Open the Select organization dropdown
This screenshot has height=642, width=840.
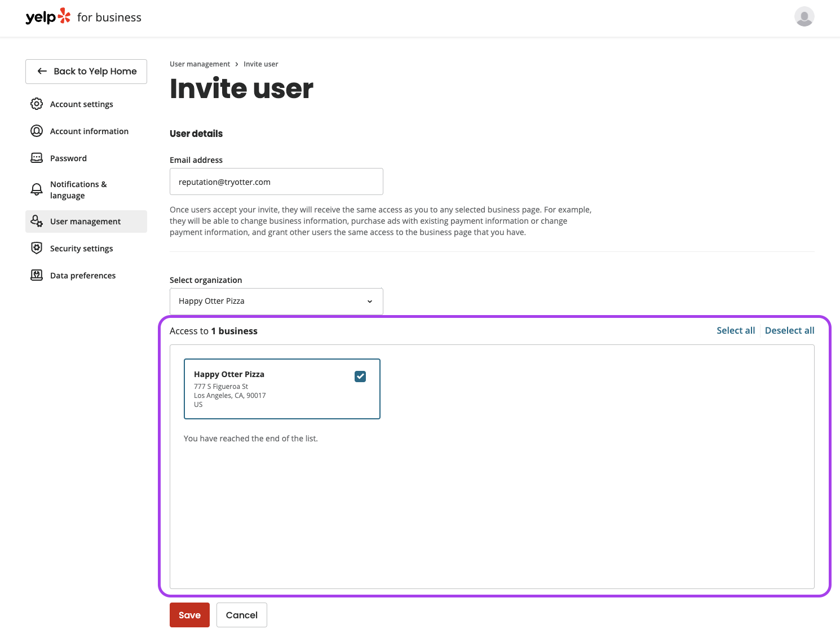pyautogui.click(x=276, y=301)
